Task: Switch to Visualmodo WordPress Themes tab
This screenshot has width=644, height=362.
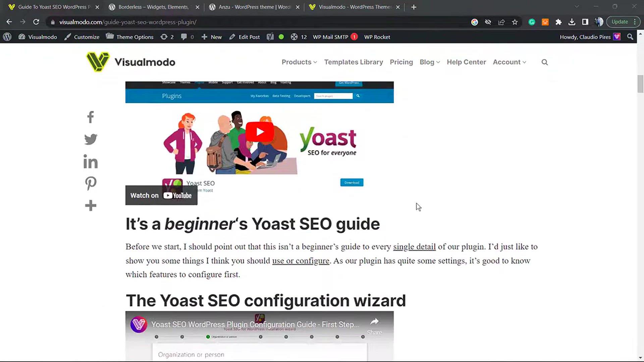Action: 355,7
